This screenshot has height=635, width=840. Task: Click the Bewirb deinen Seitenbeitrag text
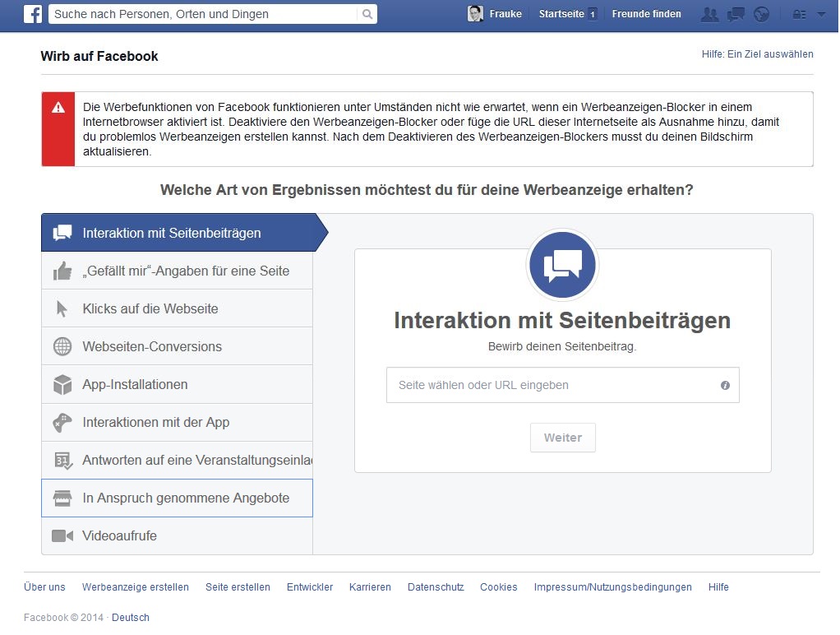point(562,347)
